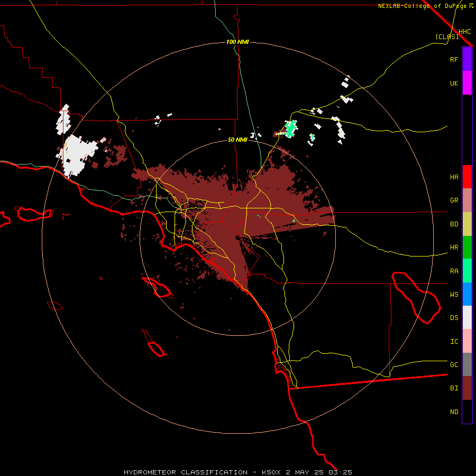The height and width of the screenshot is (476, 476).
Task: Click the blue WS legend swatch
Action: pyautogui.click(x=467, y=294)
